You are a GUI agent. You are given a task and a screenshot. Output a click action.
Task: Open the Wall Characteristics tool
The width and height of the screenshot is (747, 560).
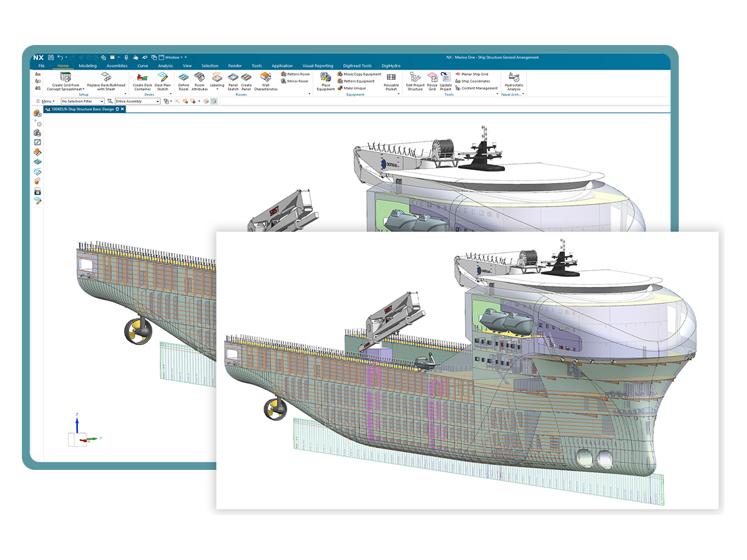click(x=266, y=82)
